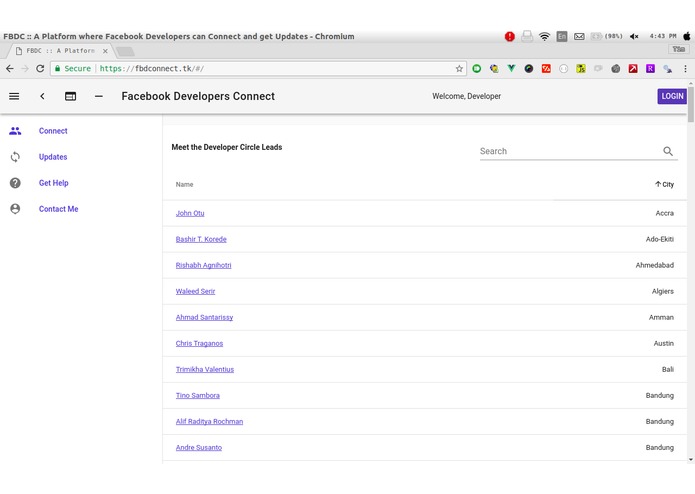Click the Name column header
The height and width of the screenshot is (494, 695).
pos(184,184)
